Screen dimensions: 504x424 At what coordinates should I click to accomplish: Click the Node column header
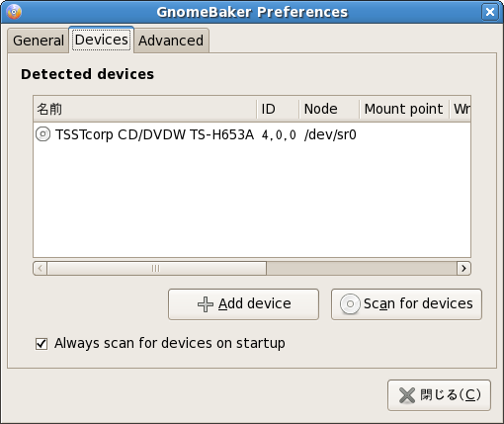pyautogui.click(x=329, y=109)
